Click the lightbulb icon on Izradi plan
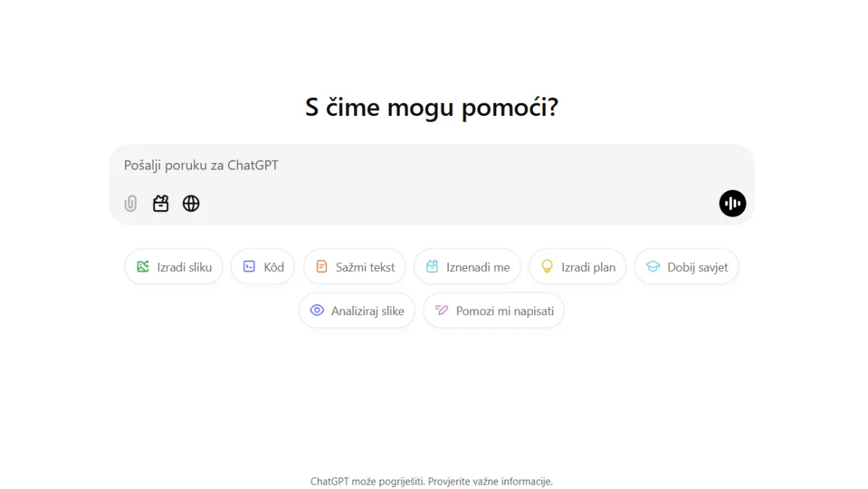The image size is (868, 489). point(547,267)
